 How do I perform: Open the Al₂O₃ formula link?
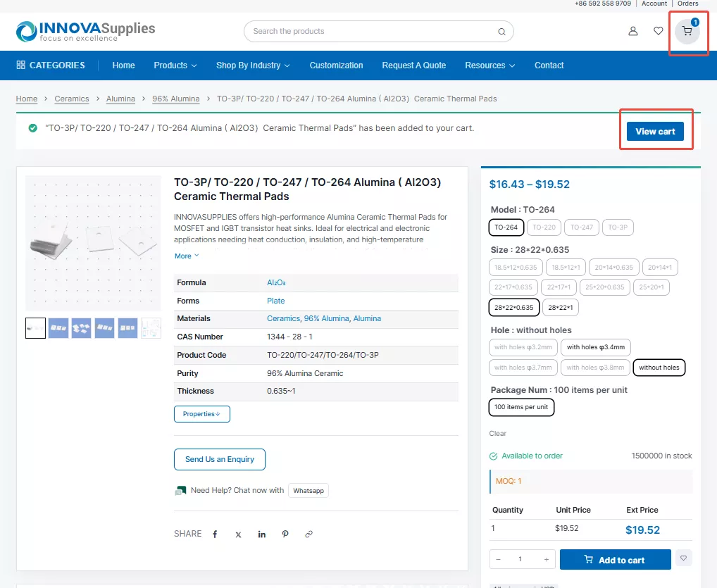point(276,282)
